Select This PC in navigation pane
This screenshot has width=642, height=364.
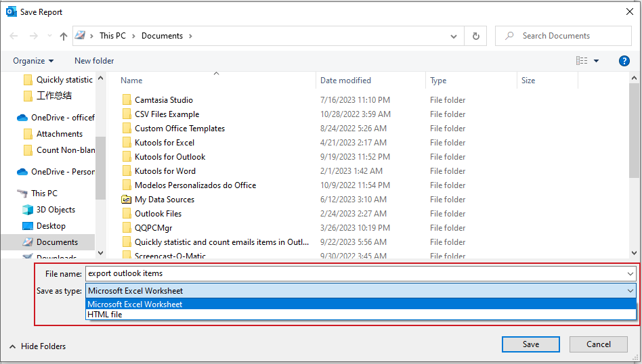click(x=44, y=193)
